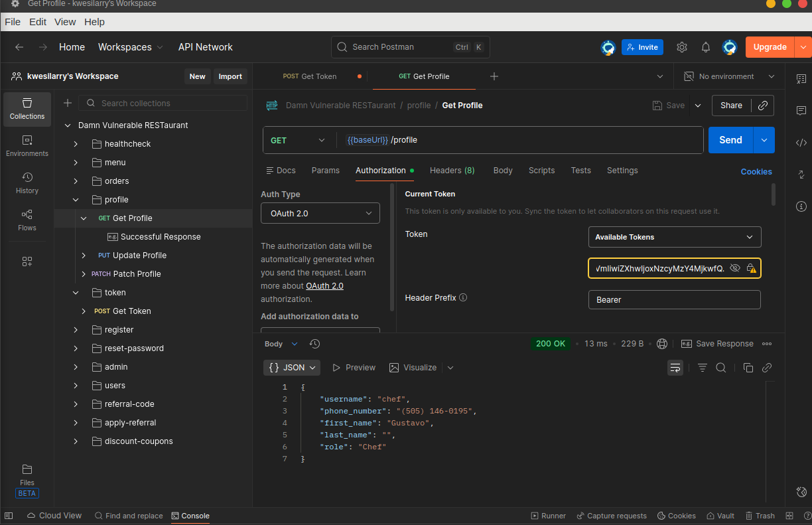
Task: Open Flows in the sidebar
Action: click(27, 220)
